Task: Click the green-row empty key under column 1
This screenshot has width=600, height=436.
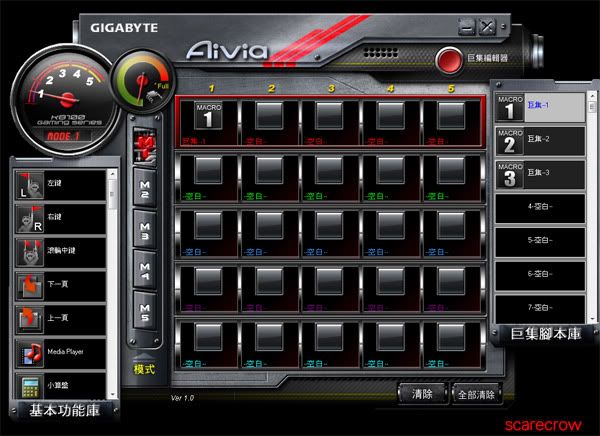Action: (208, 170)
